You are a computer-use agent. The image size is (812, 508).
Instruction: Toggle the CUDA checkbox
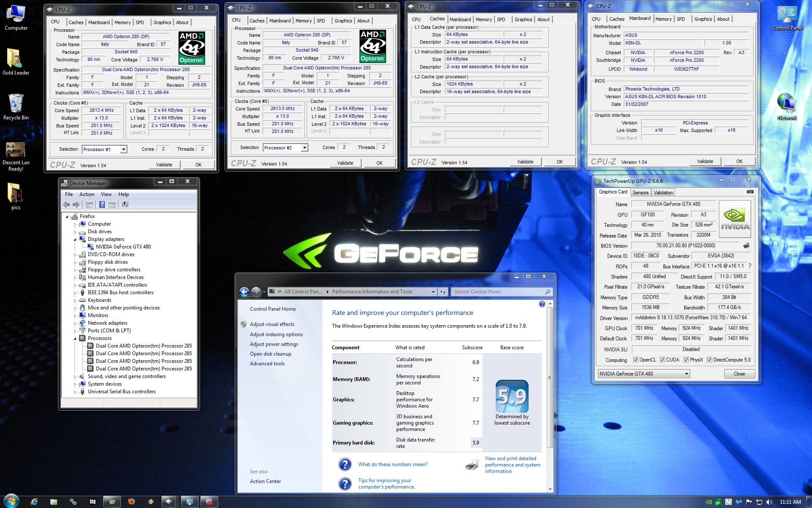coord(662,360)
